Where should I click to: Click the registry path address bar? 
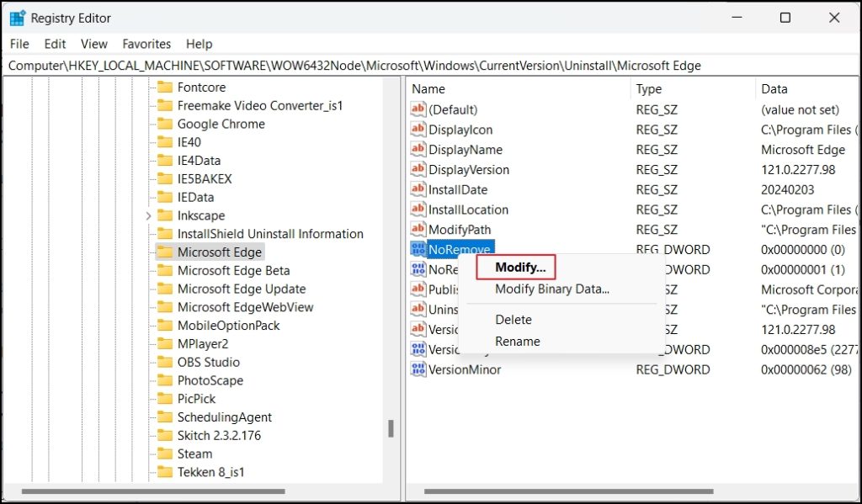point(337,65)
